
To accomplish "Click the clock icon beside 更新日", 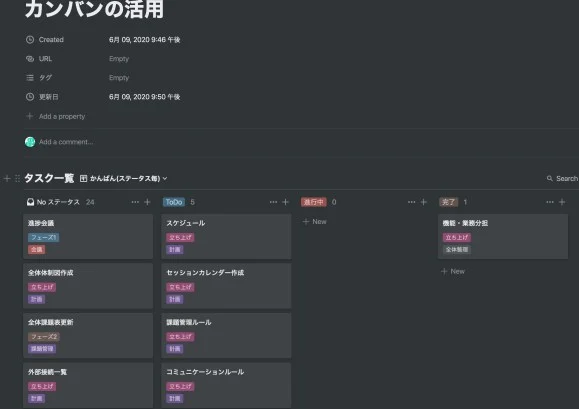I will pos(30,97).
